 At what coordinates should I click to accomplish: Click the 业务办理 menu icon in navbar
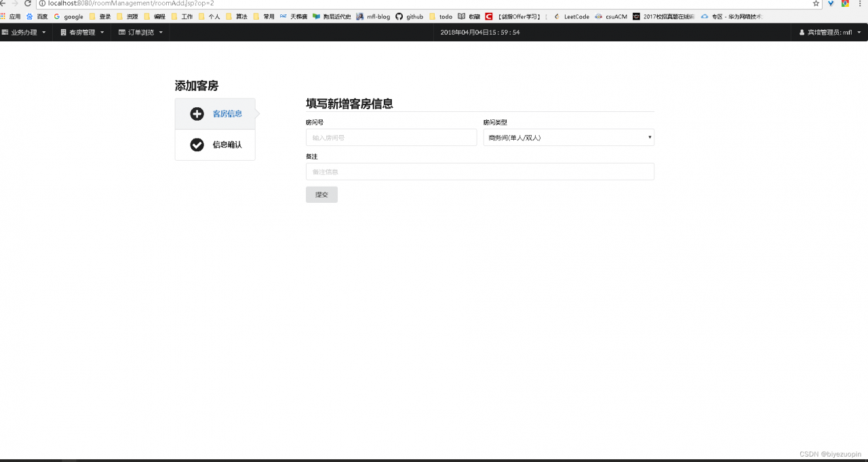(6, 32)
